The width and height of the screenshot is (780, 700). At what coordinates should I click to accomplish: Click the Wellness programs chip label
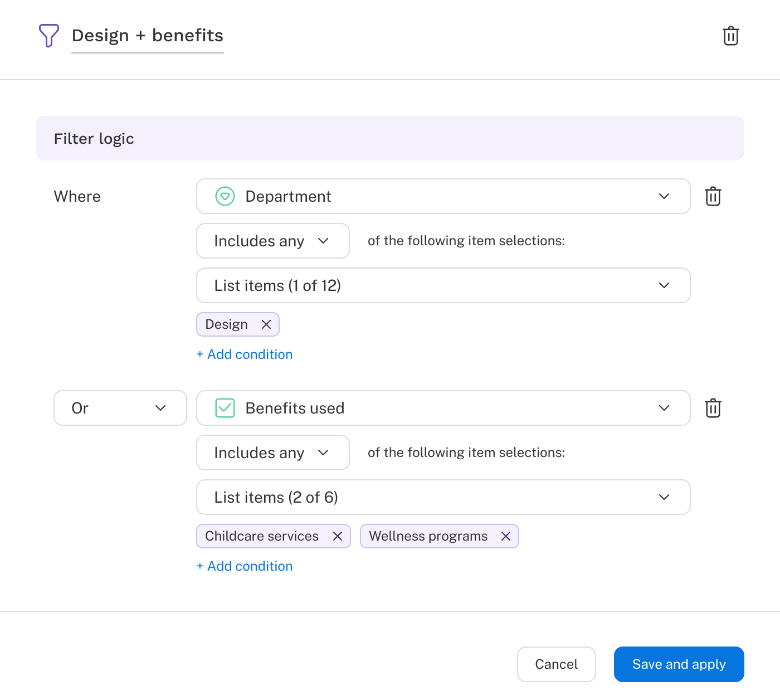point(428,536)
